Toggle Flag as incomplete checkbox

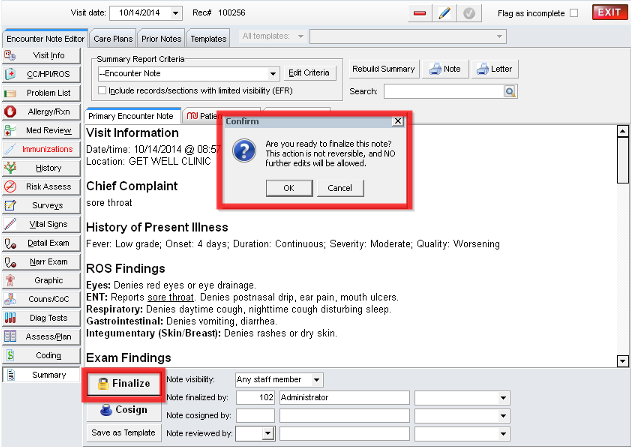pos(574,13)
